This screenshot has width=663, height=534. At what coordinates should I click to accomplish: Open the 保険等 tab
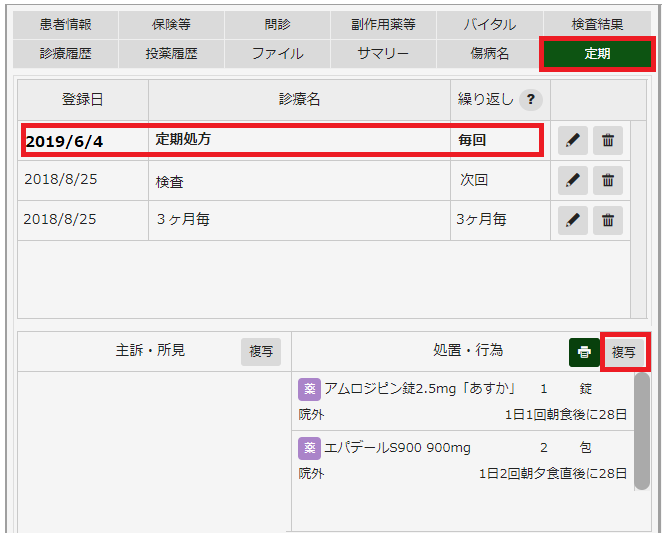(171, 25)
